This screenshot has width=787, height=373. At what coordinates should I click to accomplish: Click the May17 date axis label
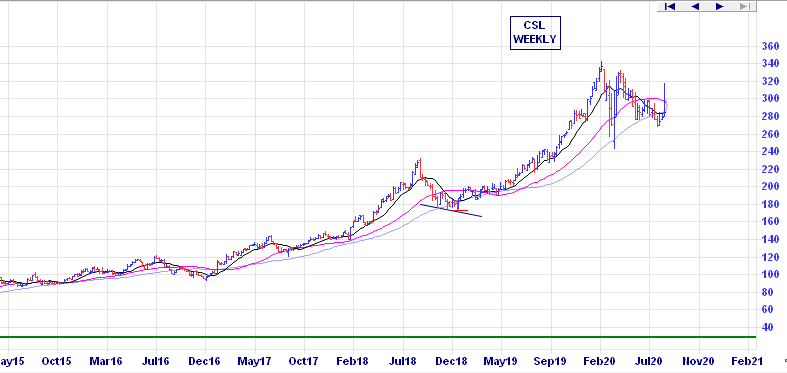tap(255, 361)
